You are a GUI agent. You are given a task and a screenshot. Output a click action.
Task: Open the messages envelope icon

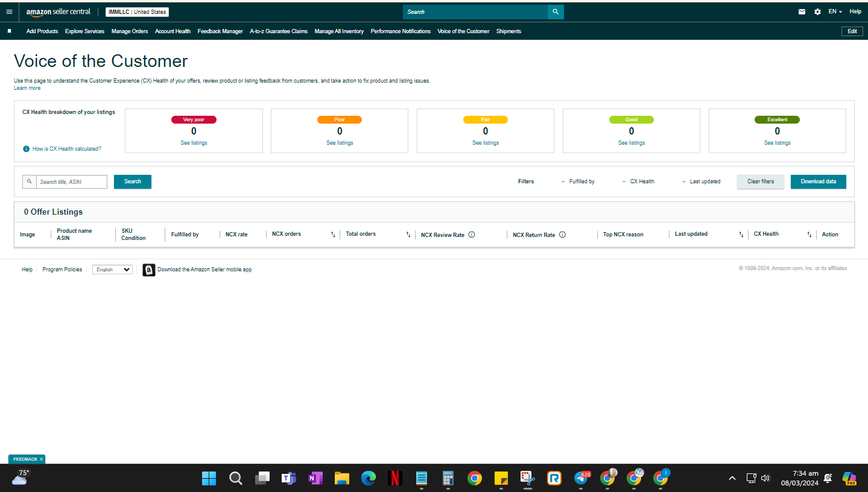click(802, 11)
